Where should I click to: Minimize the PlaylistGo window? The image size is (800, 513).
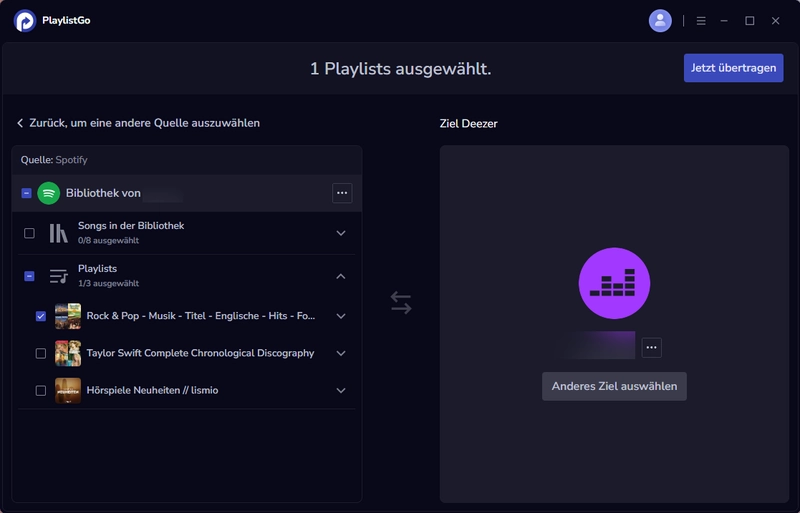point(724,21)
